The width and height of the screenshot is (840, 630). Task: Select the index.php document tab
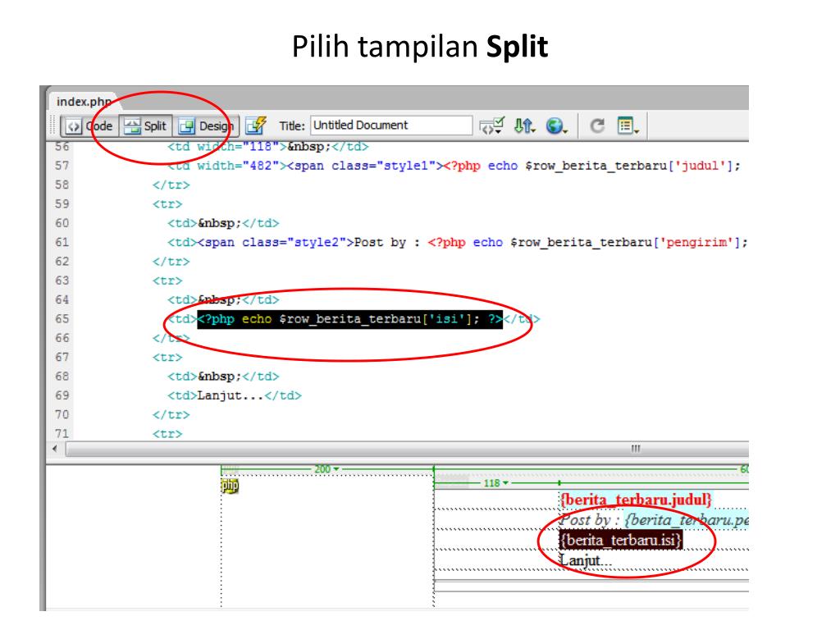pyautogui.click(x=84, y=101)
